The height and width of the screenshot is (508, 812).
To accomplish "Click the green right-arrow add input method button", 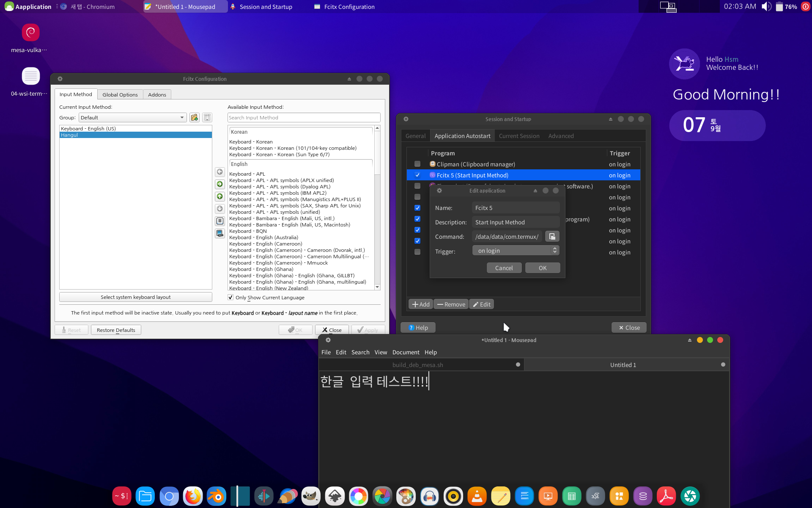I will point(220,184).
